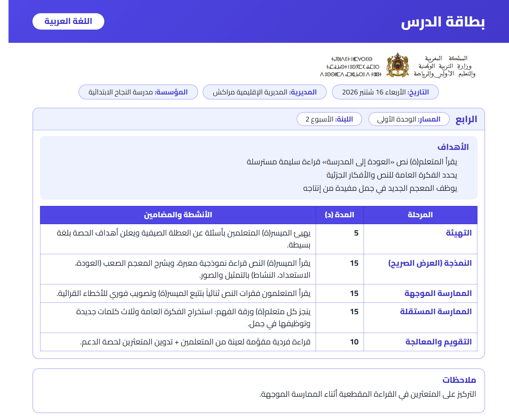The image size is (509, 420).
Task: Click النمذجة activity text about قراءة نموذجية
Action: coord(193,269)
